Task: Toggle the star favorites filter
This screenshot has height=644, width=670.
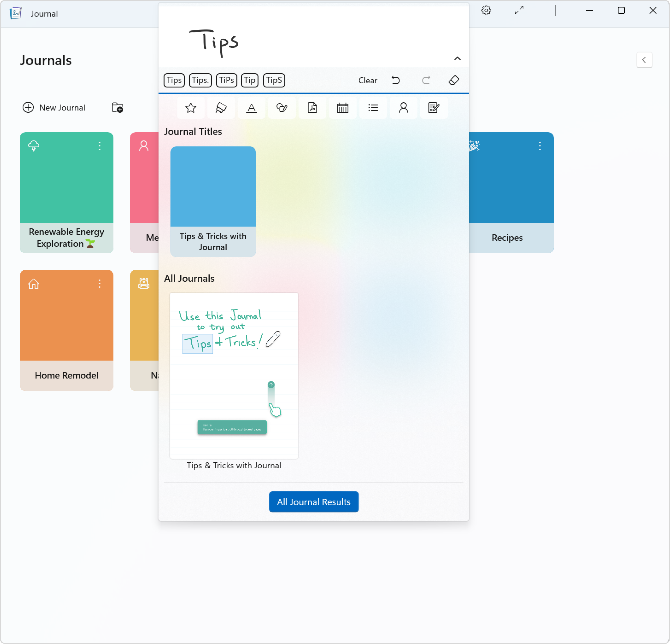Action: (x=190, y=108)
